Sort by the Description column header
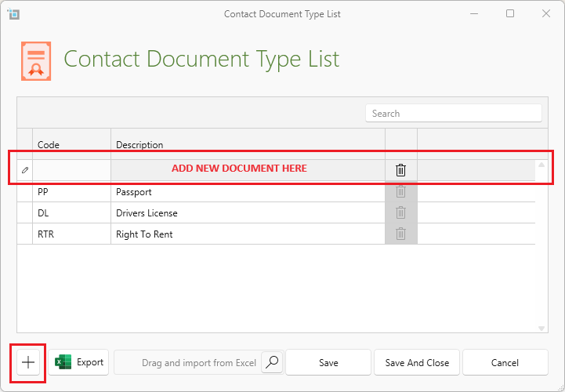The height and width of the screenshot is (392, 565). pos(247,144)
